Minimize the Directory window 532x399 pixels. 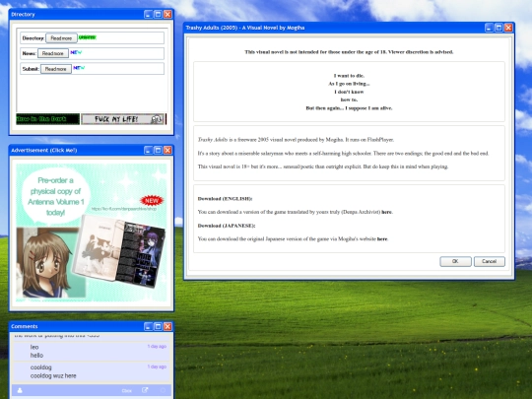click(148, 14)
